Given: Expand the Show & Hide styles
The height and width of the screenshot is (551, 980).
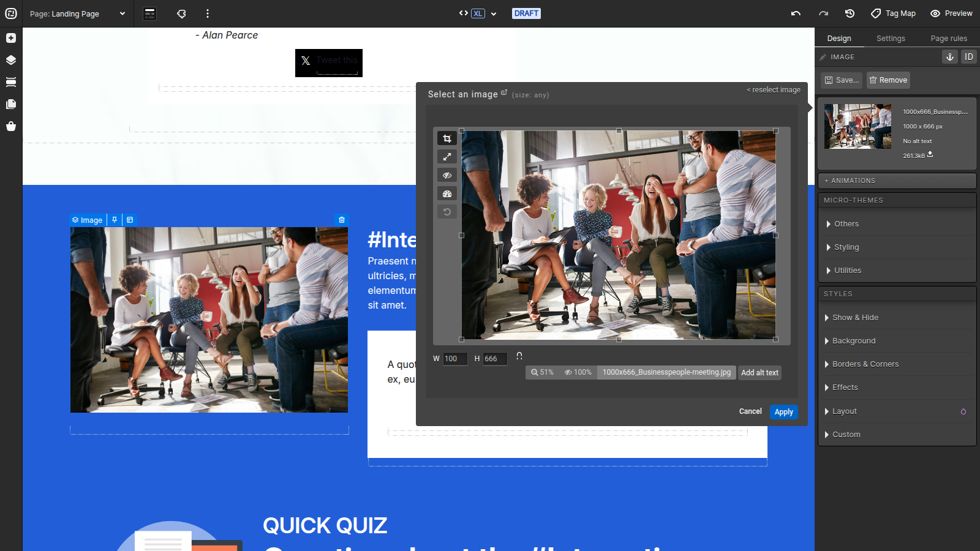Looking at the screenshot, I should (897, 318).
